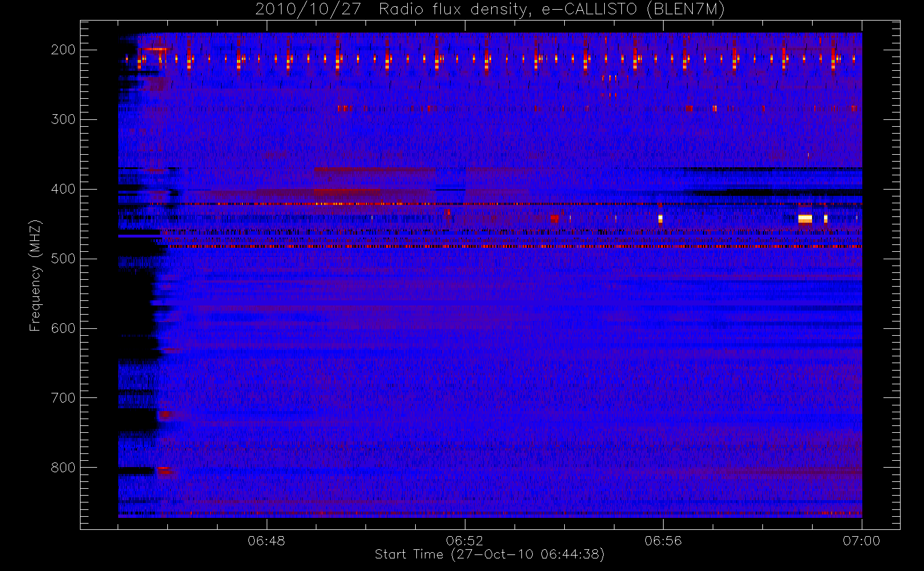The image size is (924, 571).
Task: Click the 700 frequency tick label
Action: click(x=63, y=398)
